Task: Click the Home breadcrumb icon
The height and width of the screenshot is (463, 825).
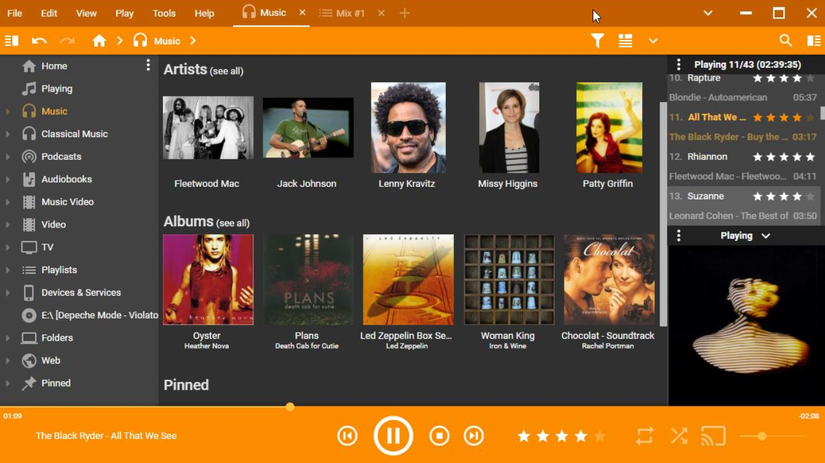Action: (x=99, y=41)
